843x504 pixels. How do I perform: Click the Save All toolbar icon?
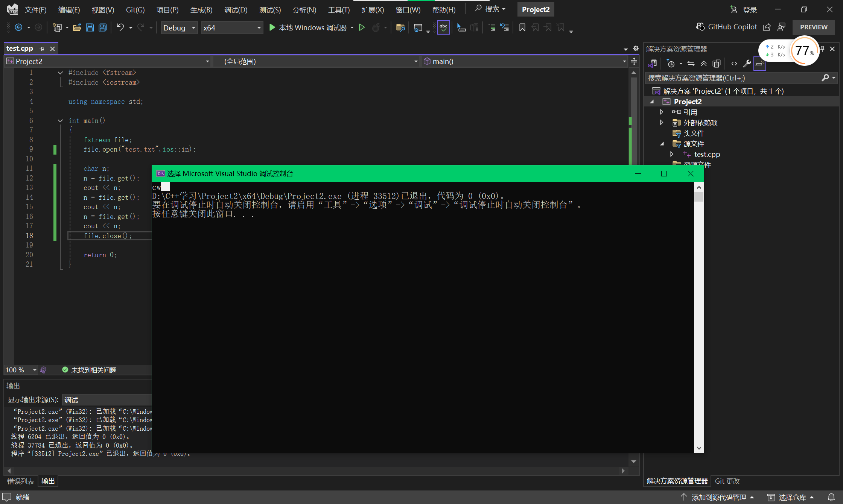(102, 27)
